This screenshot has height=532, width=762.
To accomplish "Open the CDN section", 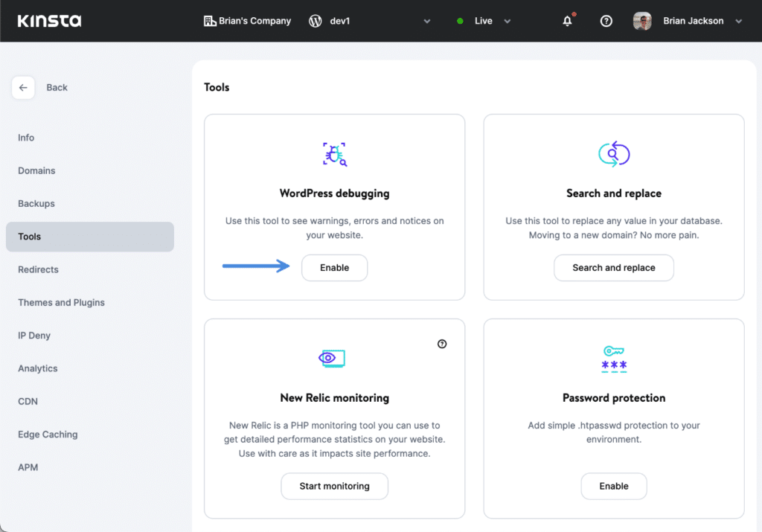I will coord(28,401).
